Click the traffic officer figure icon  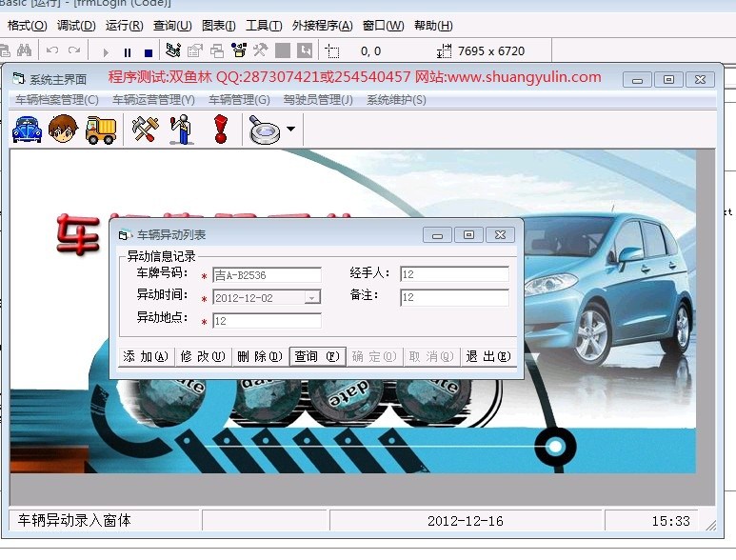point(182,129)
